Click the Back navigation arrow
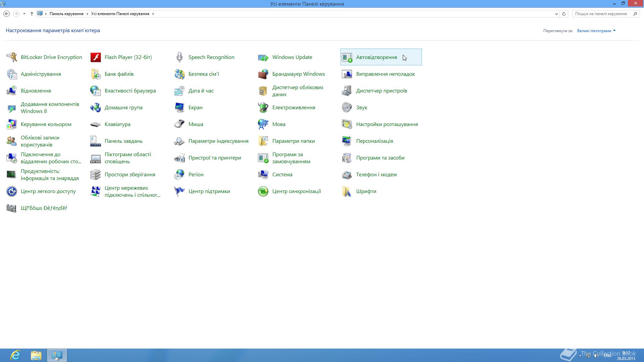Viewport: 644px width, 362px height. coord(6,14)
